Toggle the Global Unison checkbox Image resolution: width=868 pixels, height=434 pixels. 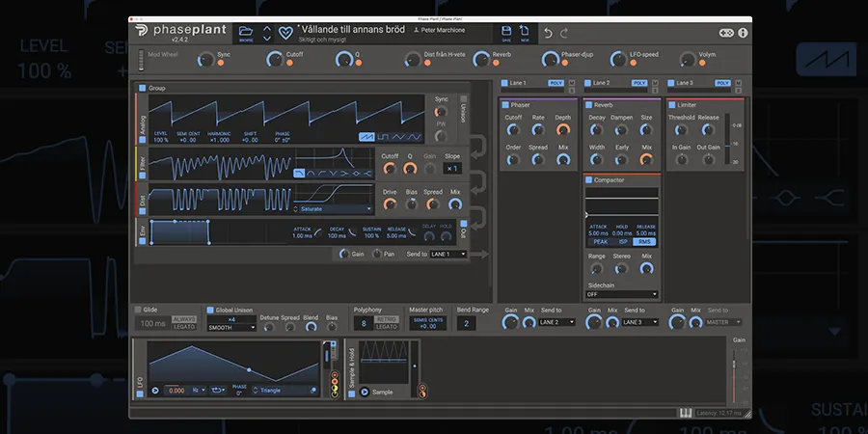tap(210, 310)
